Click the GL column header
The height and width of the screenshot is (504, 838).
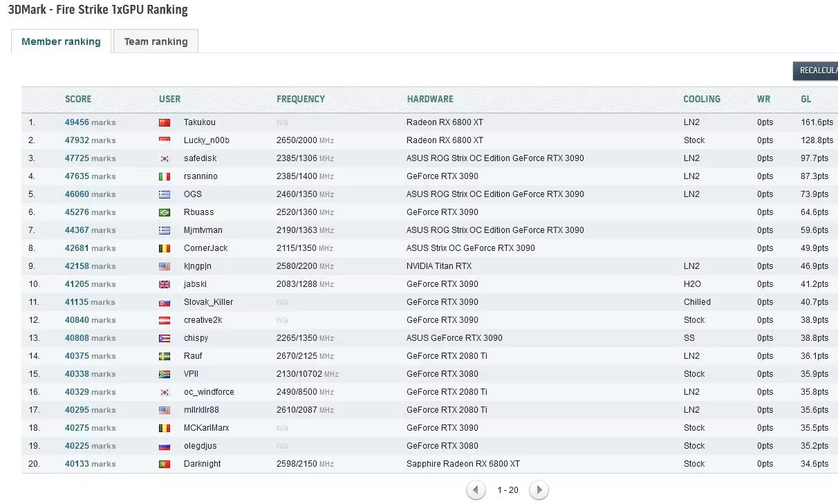pyautogui.click(x=806, y=99)
